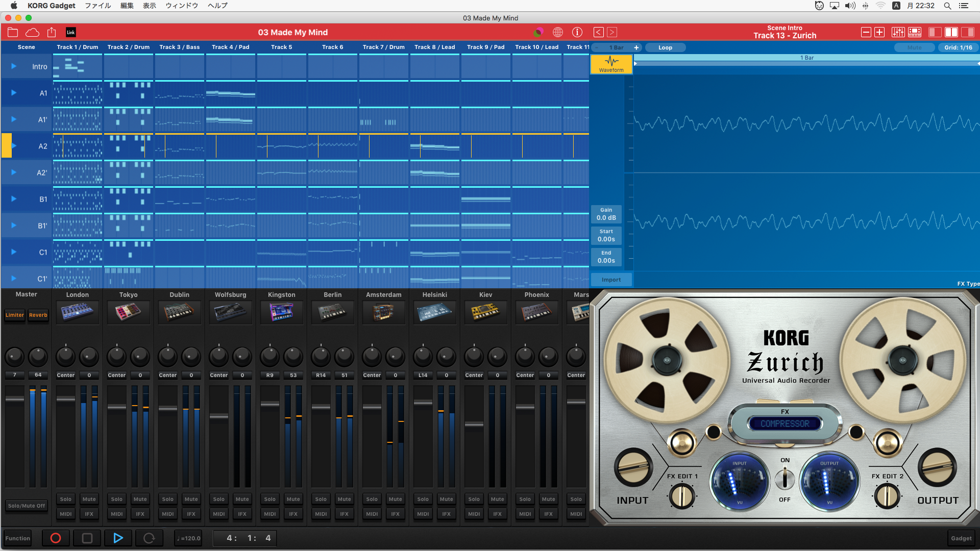Open the export/share icon
The image size is (980, 551).
pyautogui.click(x=52, y=32)
